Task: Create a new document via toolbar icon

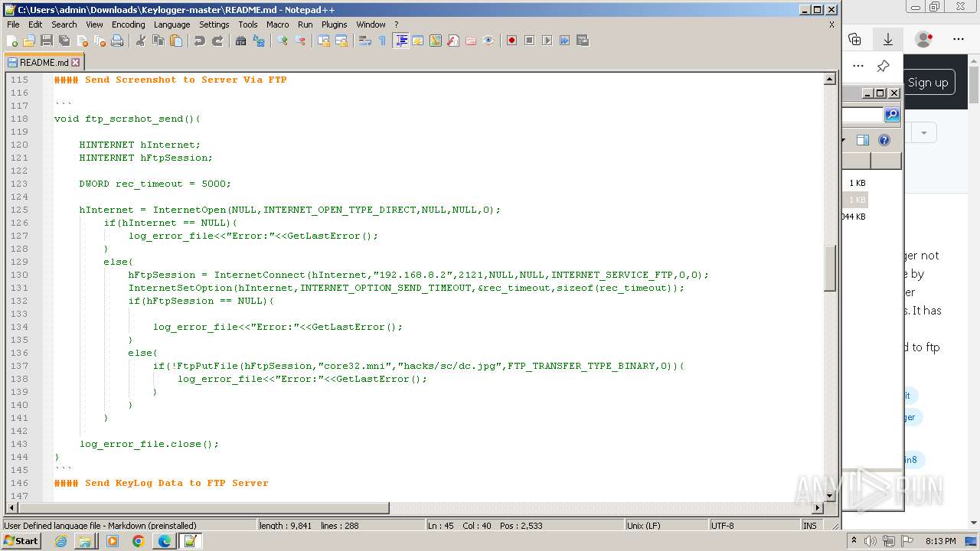Action: point(12,41)
